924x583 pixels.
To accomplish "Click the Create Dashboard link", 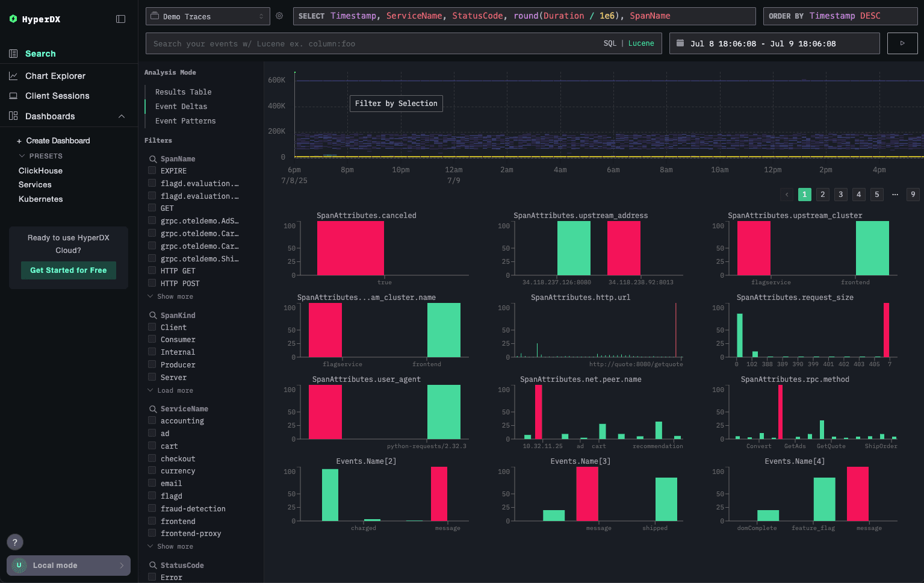I will point(58,141).
